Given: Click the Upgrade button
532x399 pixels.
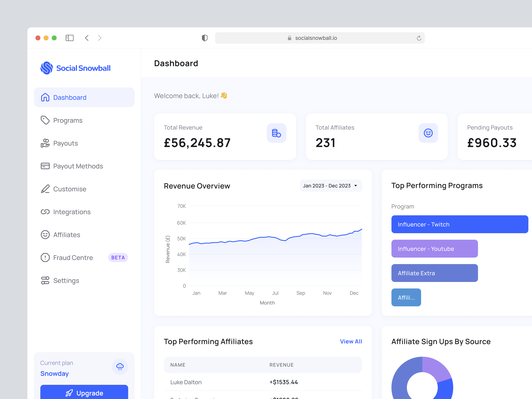Looking at the screenshot, I should click(84, 393).
